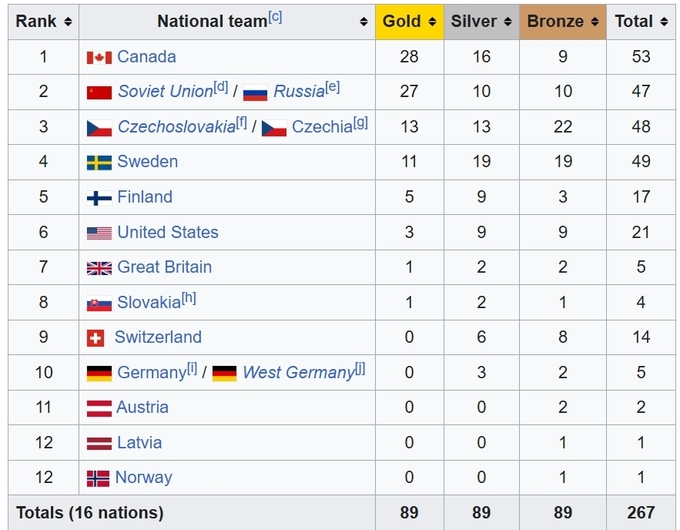Visit the Great Britain link
This screenshot has width=680, height=530.
point(165,267)
